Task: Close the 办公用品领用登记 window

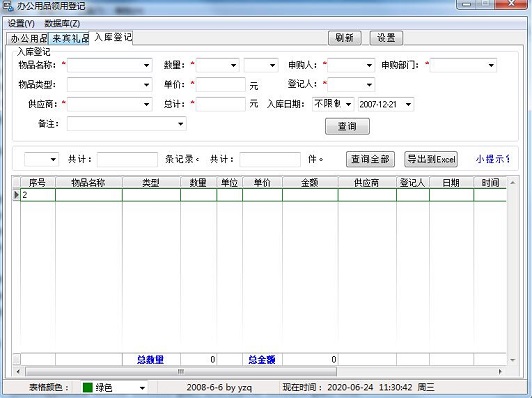Action: click(511, 4)
